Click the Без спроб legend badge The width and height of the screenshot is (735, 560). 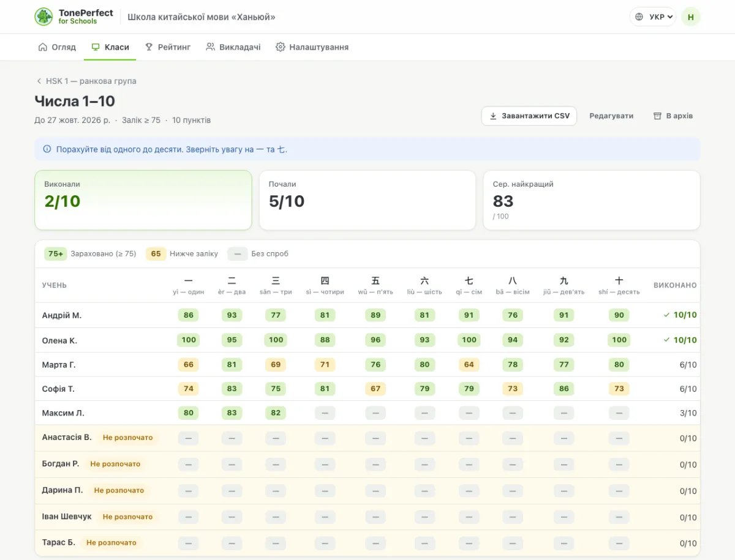pos(238,254)
